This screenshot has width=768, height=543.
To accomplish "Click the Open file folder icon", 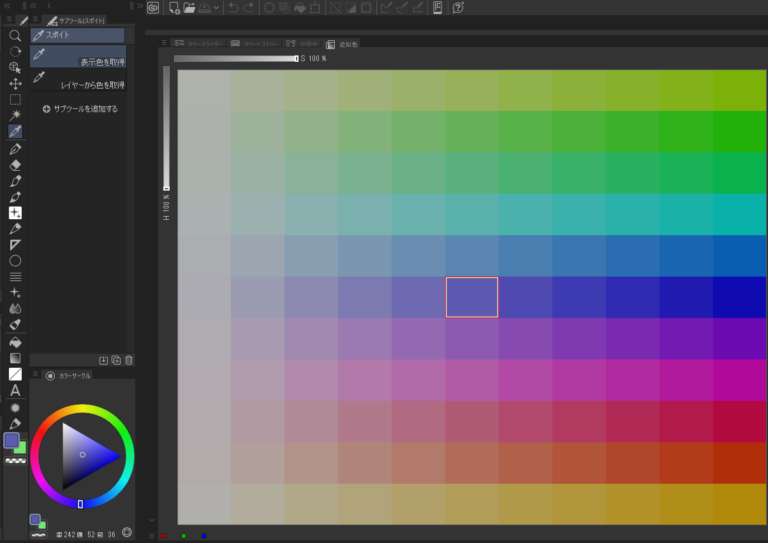I will 189,8.
